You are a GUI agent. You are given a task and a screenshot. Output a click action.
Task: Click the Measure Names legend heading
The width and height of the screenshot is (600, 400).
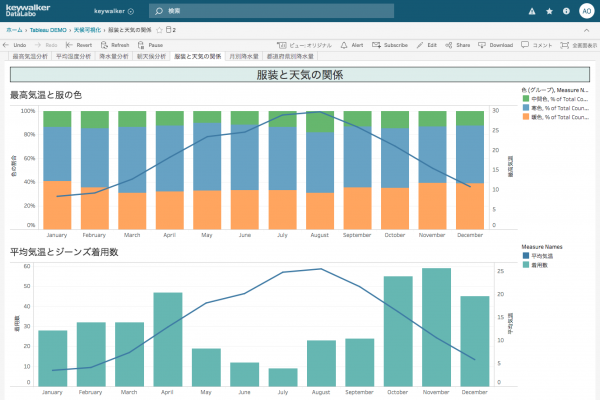[542, 247]
